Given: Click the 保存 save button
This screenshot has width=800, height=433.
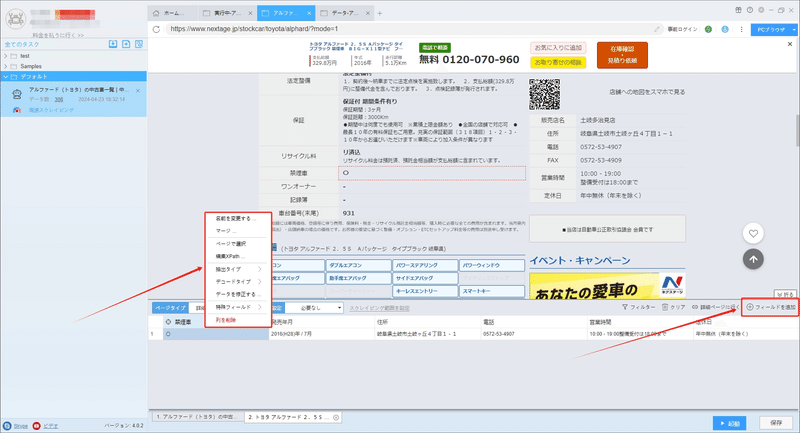Looking at the screenshot, I should pyautogui.click(x=776, y=423).
